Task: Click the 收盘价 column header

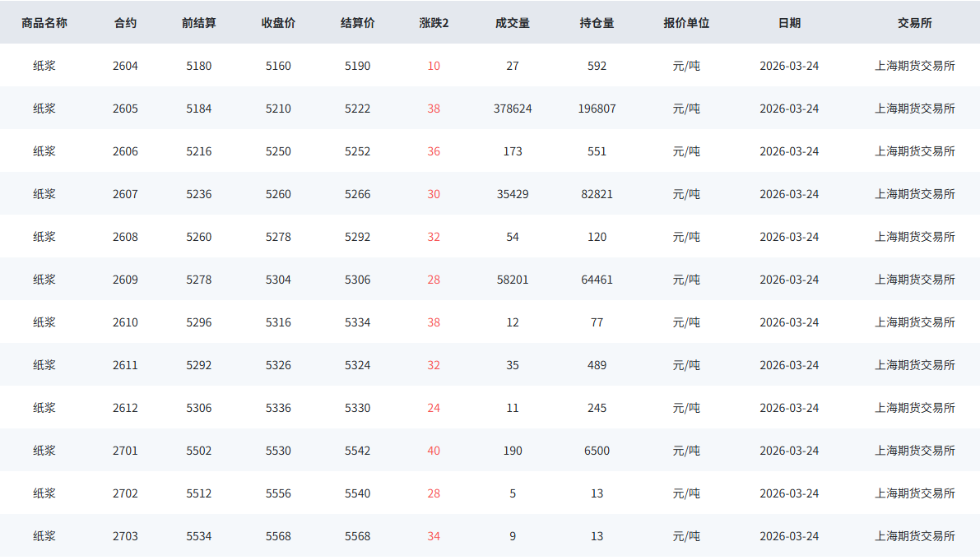Action: tap(278, 23)
